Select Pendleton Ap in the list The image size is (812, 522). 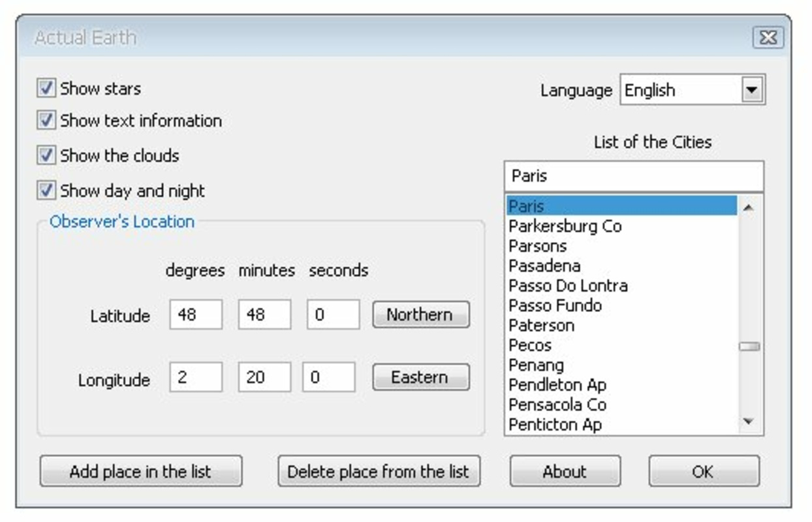621,385
